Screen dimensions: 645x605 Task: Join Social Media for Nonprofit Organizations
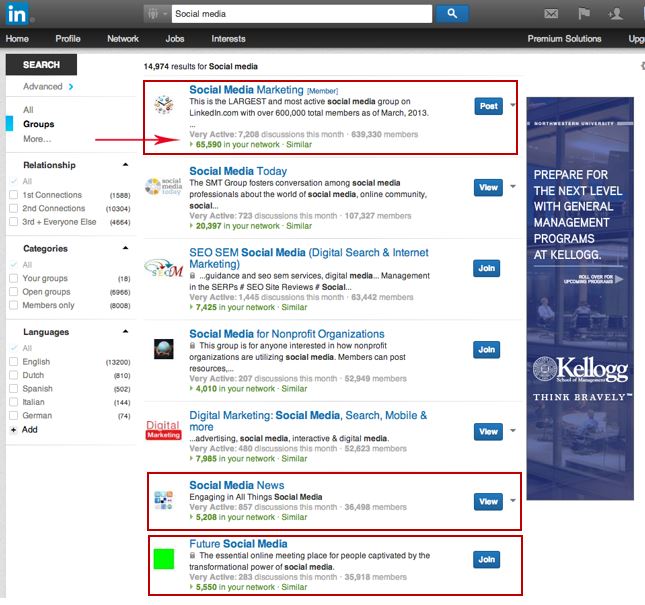[x=486, y=350]
